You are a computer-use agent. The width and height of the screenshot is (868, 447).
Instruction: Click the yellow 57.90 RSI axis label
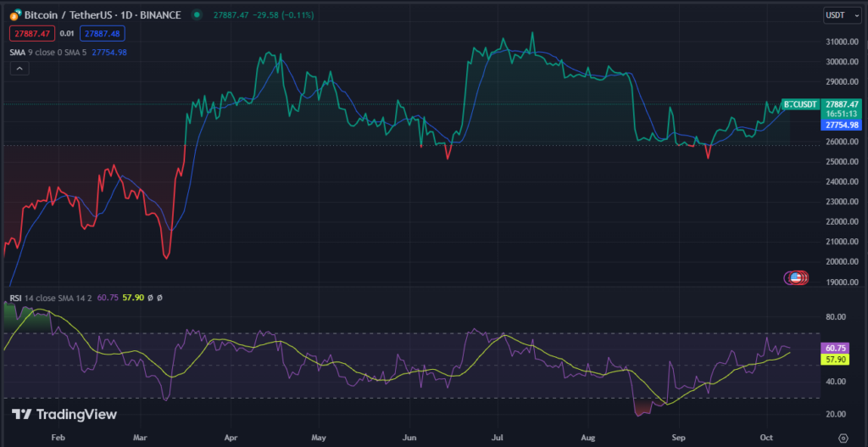click(834, 360)
